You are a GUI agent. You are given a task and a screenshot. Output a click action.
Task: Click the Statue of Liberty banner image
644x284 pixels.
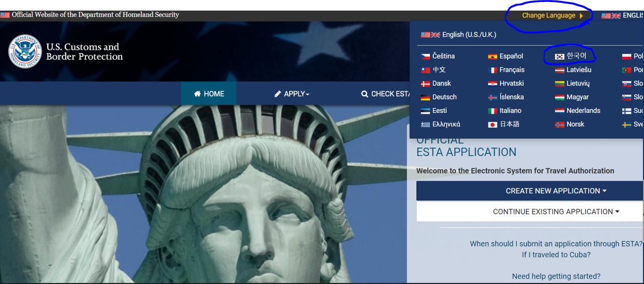click(203, 194)
